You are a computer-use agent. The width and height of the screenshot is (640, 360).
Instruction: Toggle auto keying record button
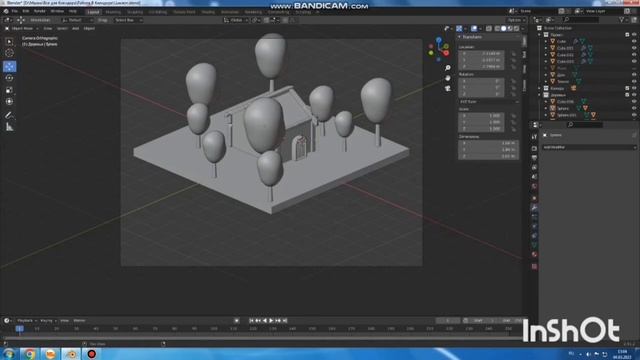tap(236, 321)
